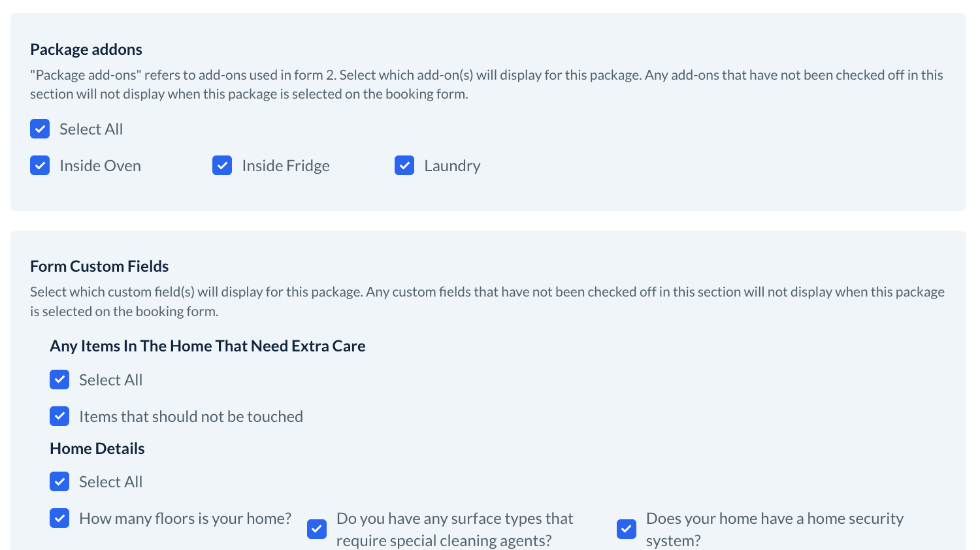Click 'Select All' label text under Extra Care heading
Image resolution: width=980 pixels, height=550 pixels.
pos(110,380)
